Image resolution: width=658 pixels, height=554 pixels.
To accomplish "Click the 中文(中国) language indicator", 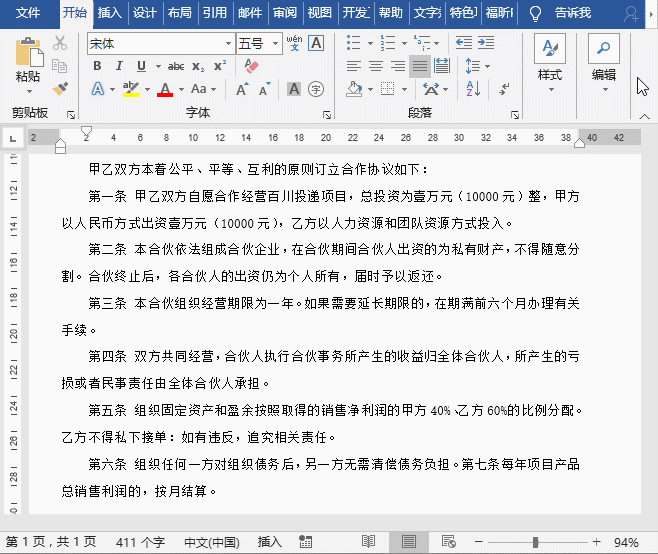I will 212,542.
